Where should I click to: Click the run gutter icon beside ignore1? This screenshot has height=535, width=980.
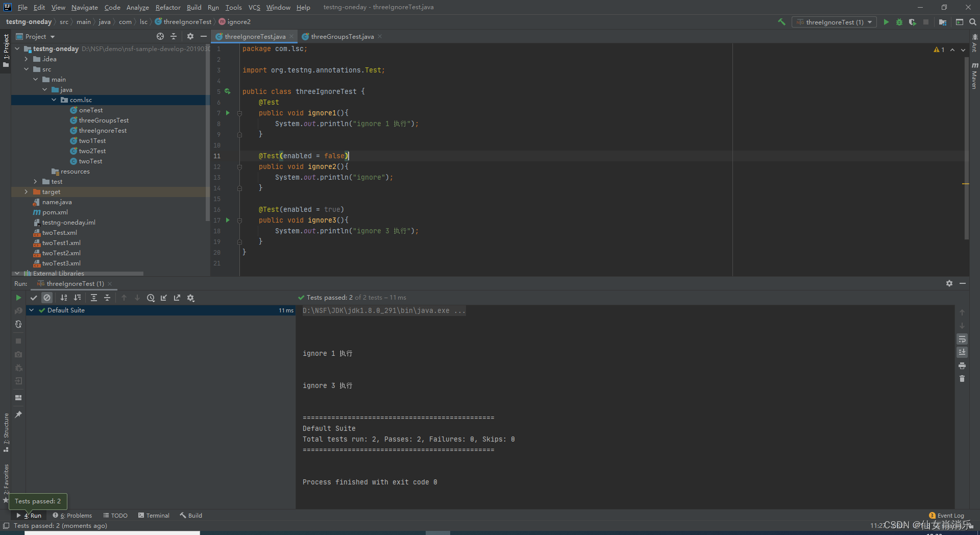(x=228, y=113)
